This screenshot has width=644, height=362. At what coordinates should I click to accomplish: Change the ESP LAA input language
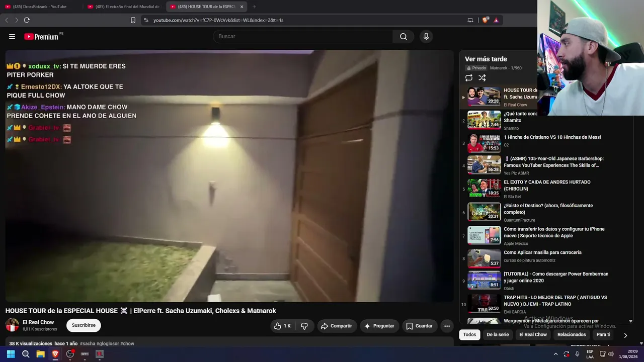(x=590, y=354)
